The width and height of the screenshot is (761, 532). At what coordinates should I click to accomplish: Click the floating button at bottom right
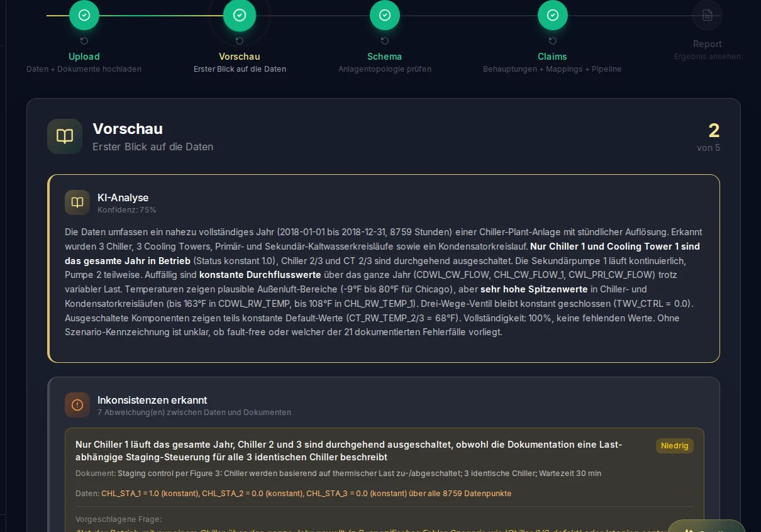tap(707, 526)
